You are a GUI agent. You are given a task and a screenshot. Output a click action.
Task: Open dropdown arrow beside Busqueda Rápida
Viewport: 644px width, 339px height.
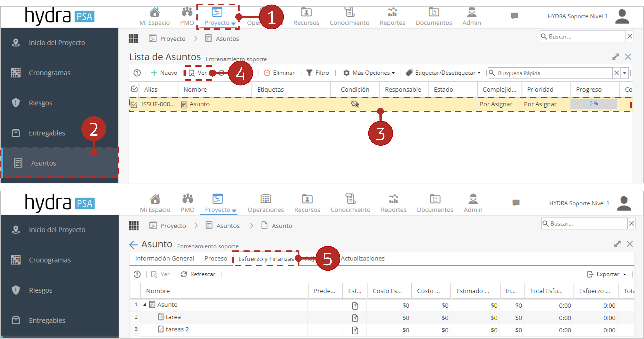(x=624, y=73)
